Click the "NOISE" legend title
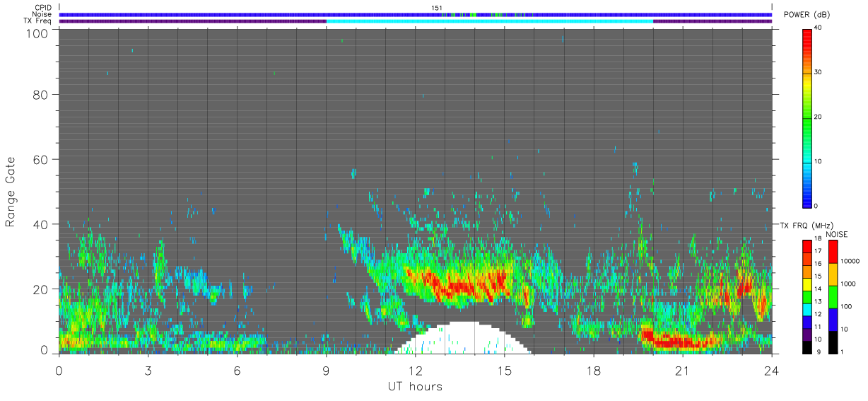 click(837, 234)
